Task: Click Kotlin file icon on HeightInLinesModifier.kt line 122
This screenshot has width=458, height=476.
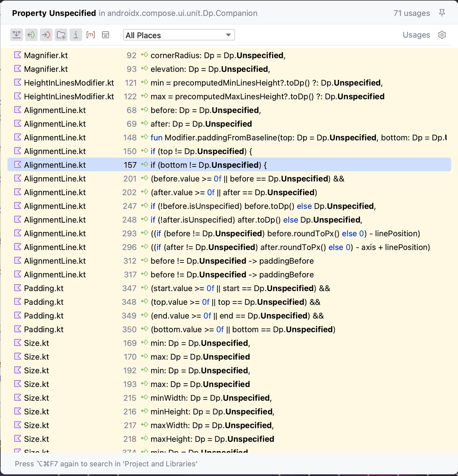Action: click(x=18, y=96)
